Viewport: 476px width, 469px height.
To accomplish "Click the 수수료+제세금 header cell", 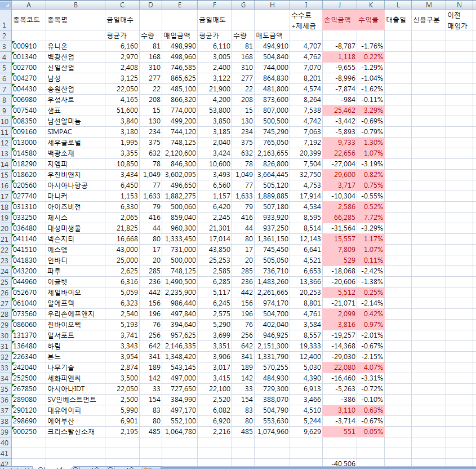I will pos(306,20).
